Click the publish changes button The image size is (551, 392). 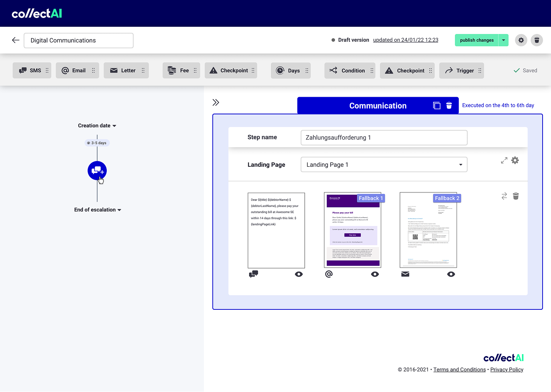click(476, 40)
